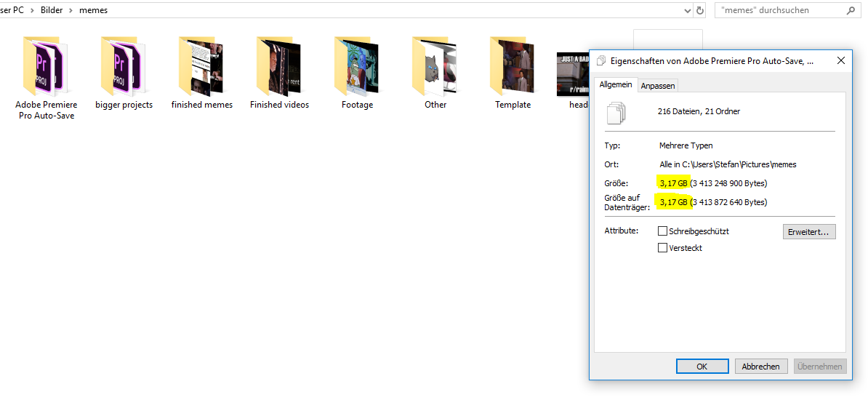Click the "Mehrere Typen" type value
Image resolution: width=868 pixels, height=408 pixels.
tap(686, 145)
